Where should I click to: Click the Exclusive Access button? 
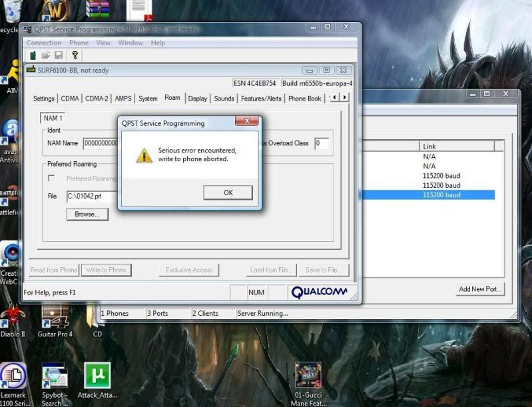189,270
